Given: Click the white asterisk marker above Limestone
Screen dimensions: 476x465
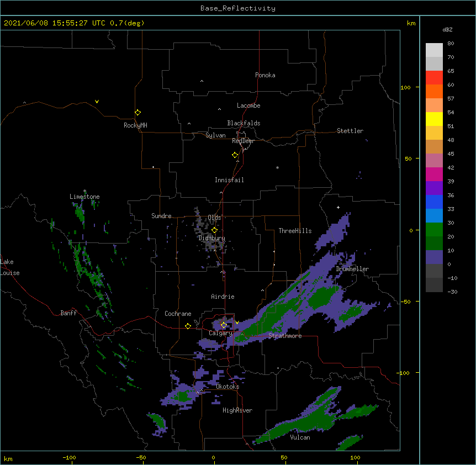Looking at the screenshot, I should (84, 191).
